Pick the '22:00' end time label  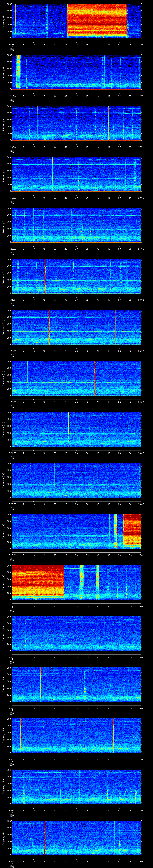click(x=141, y=300)
